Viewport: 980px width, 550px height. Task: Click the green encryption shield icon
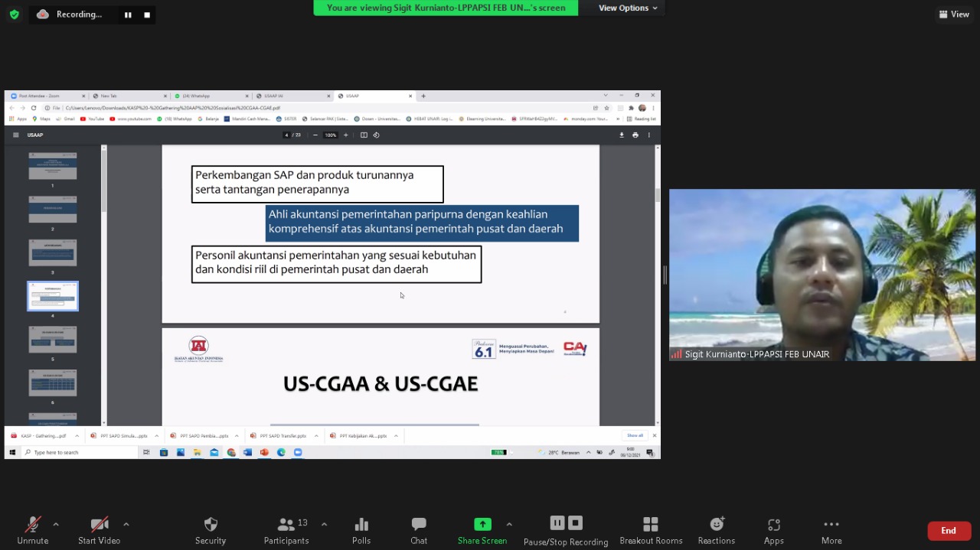[14, 14]
